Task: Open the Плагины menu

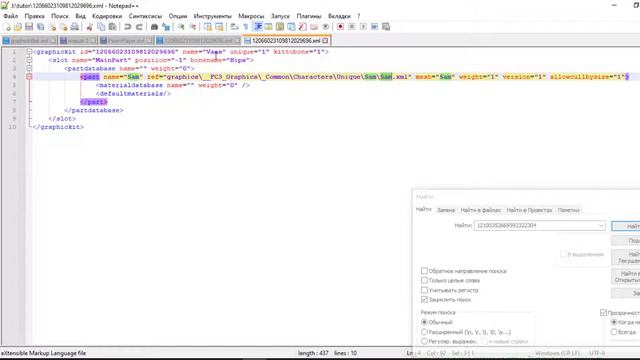Action: pos(309,16)
